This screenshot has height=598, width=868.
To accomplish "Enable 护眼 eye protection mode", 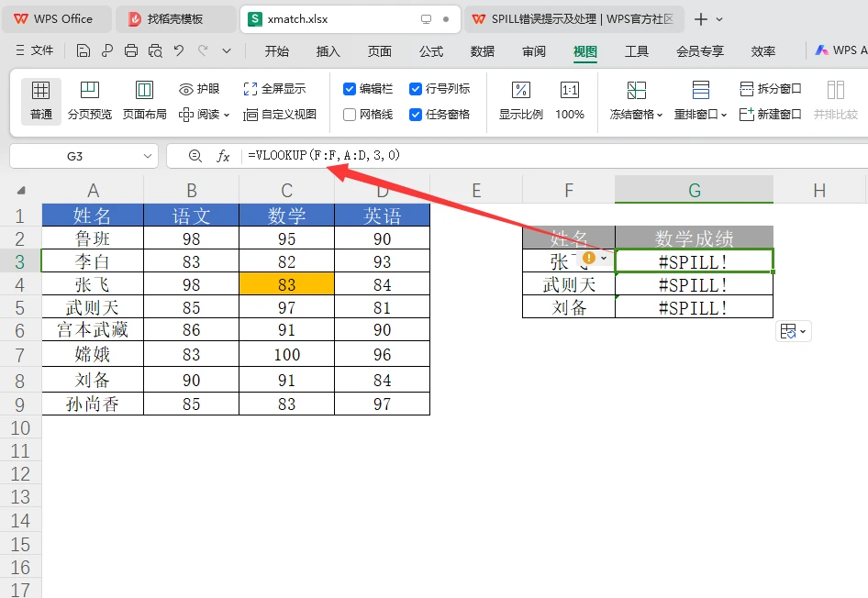I will (199, 89).
